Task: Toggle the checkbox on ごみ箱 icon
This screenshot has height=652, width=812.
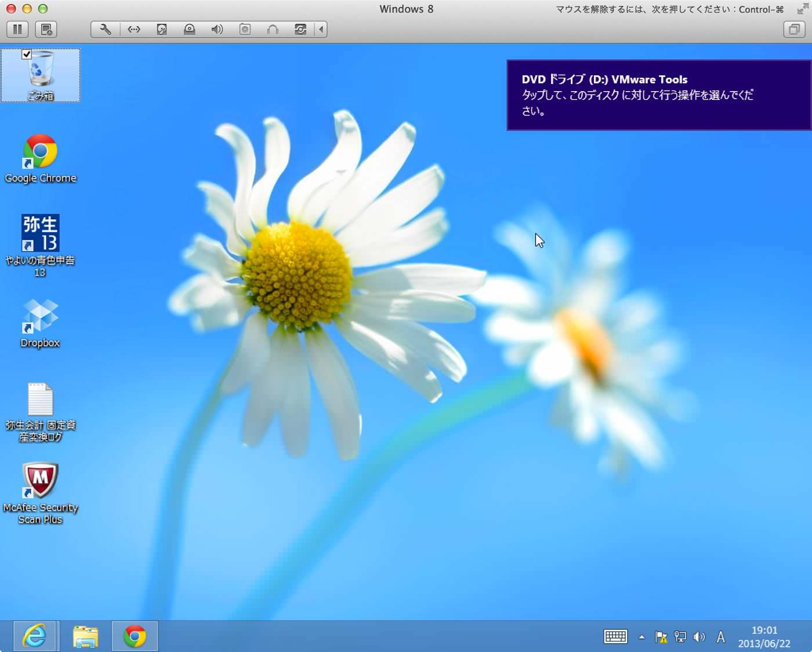Action: click(x=26, y=54)
